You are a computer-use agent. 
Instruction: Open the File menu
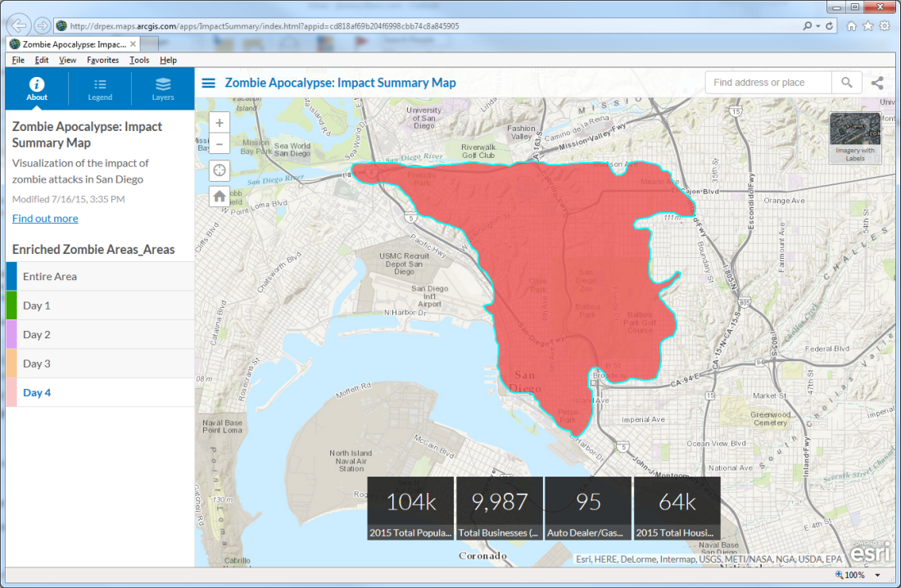[x=18, y=60]
